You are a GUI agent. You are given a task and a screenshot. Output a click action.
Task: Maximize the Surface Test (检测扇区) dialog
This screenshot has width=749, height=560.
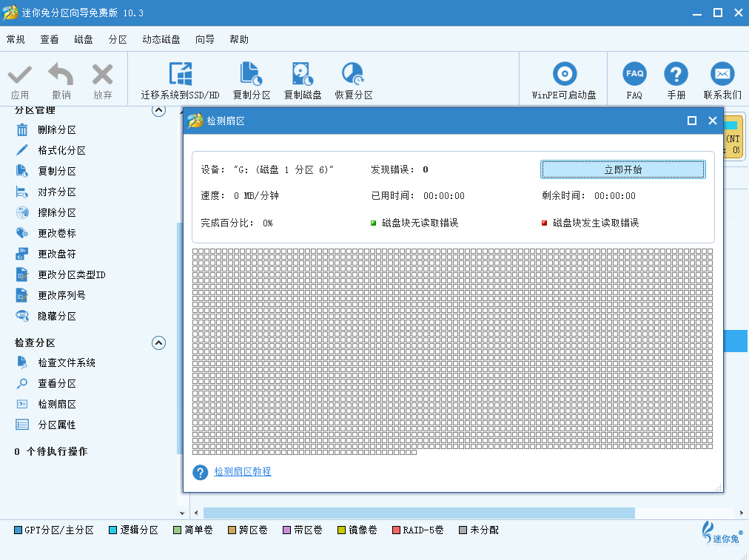pos(692,121)
